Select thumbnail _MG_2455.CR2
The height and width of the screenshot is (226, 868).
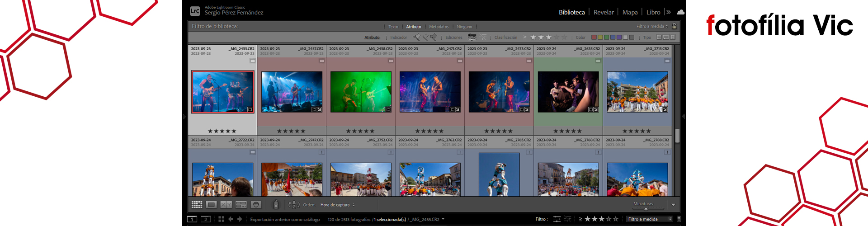[x=222, y=92]
